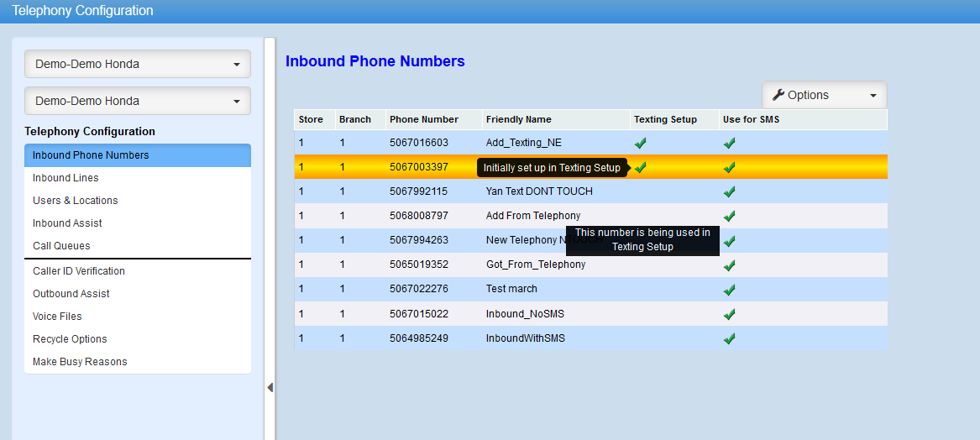Click Texting Setup checkmark for Add_Texting_NE
The image size is (980, 440).
tap(640, 143)
